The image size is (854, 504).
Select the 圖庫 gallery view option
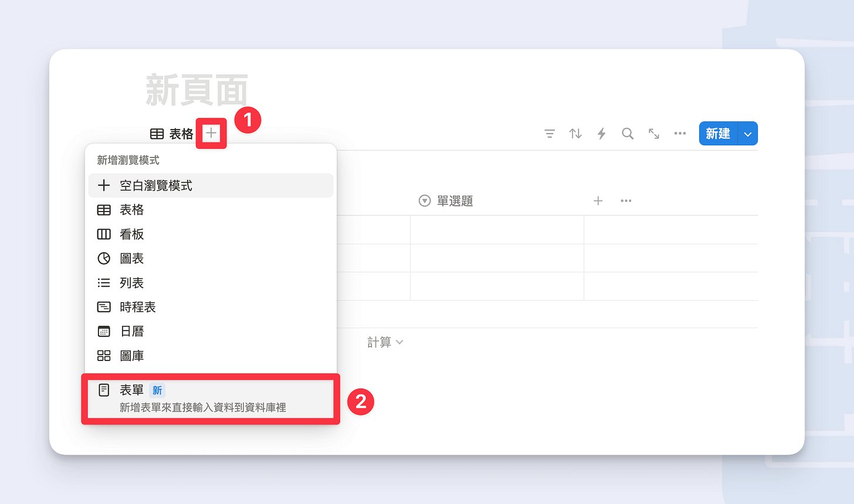click(211, 356)
